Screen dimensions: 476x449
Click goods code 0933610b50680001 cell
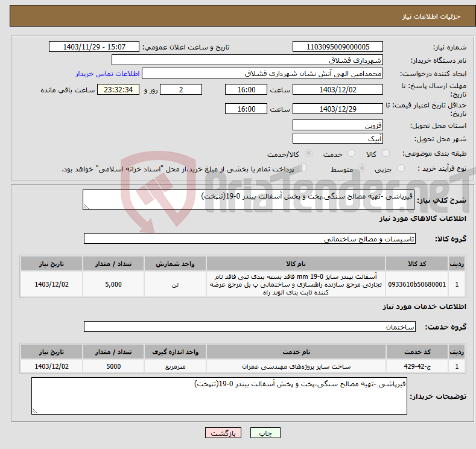417,284
